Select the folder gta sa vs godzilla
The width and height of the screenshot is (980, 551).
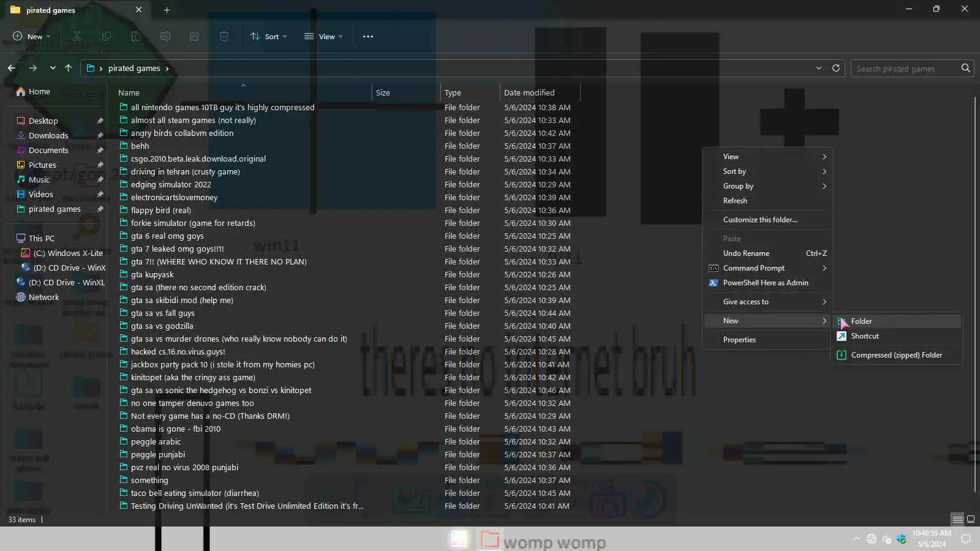pyautogui.click(x=162, y=326)
